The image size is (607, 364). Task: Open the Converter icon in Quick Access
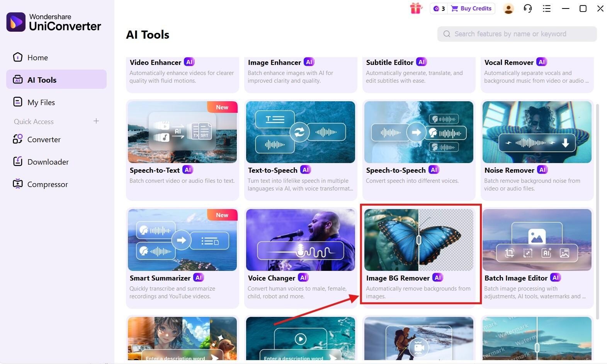[17, 139]
